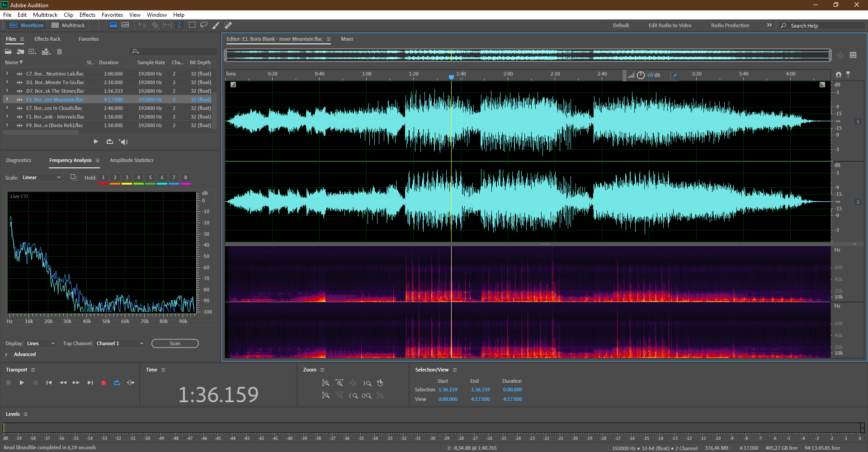Select Edit Audio to Video workspace
This screenshot has width=868, height=452.
[x=670, y=25]
